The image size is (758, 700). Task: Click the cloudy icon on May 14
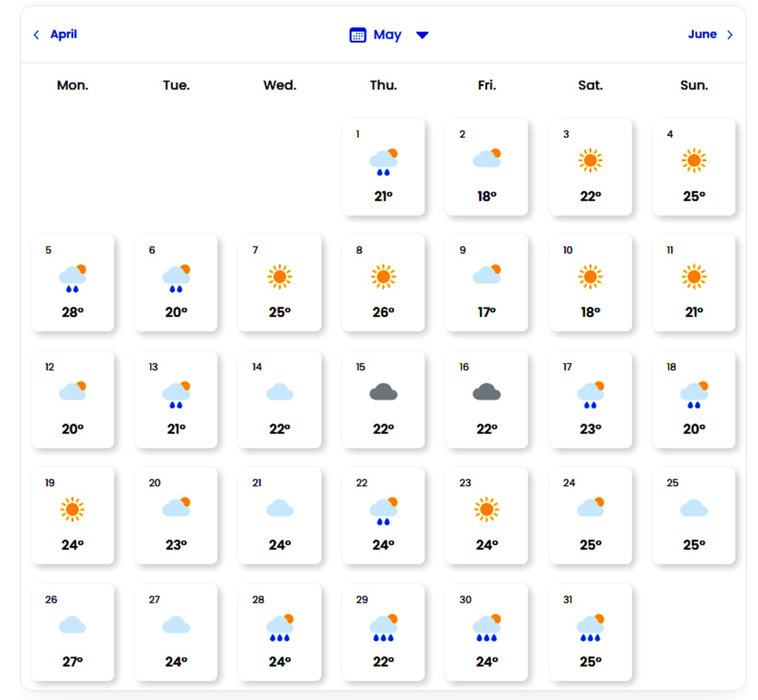click(x=280, y=392)
